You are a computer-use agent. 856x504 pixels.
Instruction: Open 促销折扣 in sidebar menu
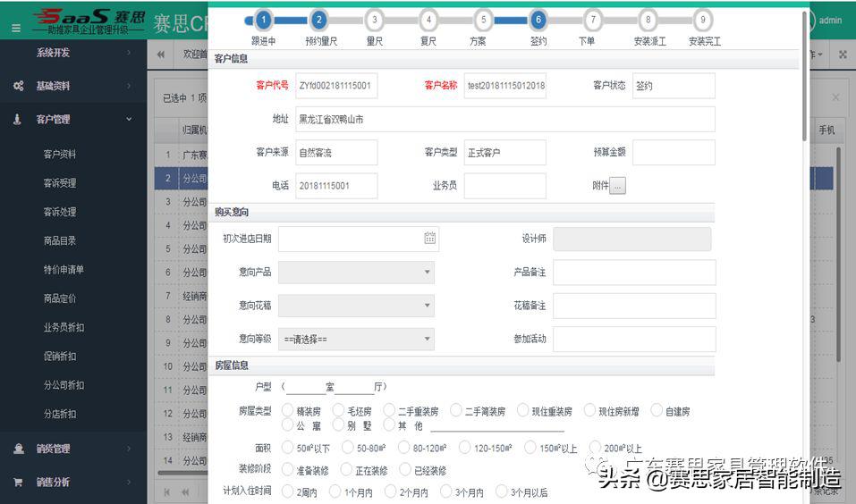tap(60, 357)
